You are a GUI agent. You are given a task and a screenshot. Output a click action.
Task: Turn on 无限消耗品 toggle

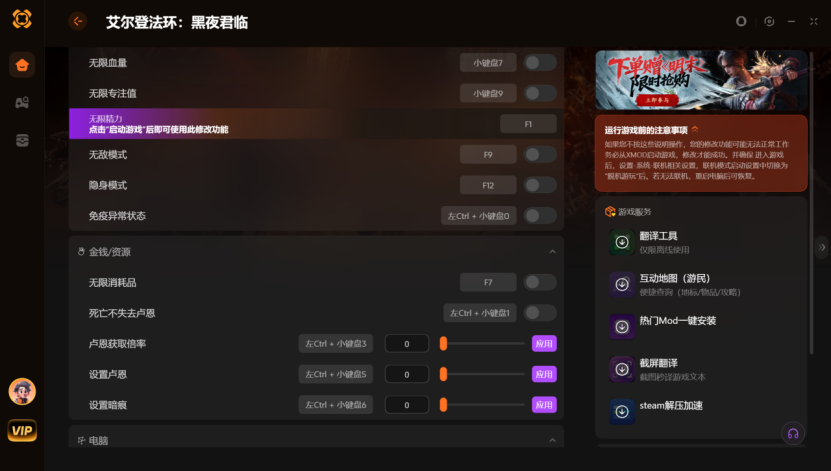point(540,282)
